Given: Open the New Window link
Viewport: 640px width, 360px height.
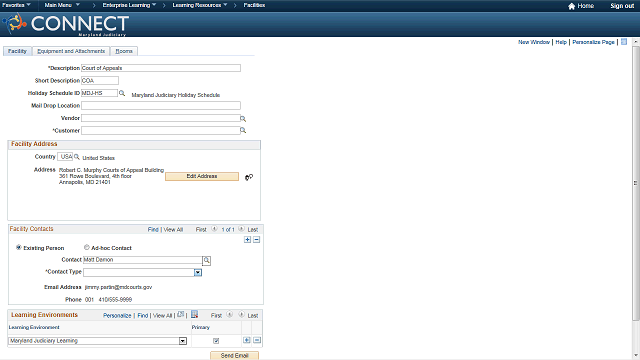Looking at the screenshot, I should point(534,42).
